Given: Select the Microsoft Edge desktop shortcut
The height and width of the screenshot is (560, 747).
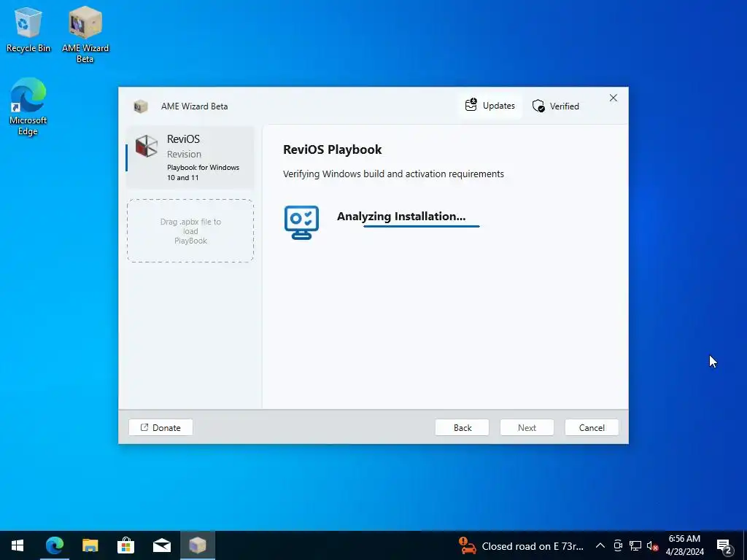Looking at the screenshot, I should pos(28,106).
